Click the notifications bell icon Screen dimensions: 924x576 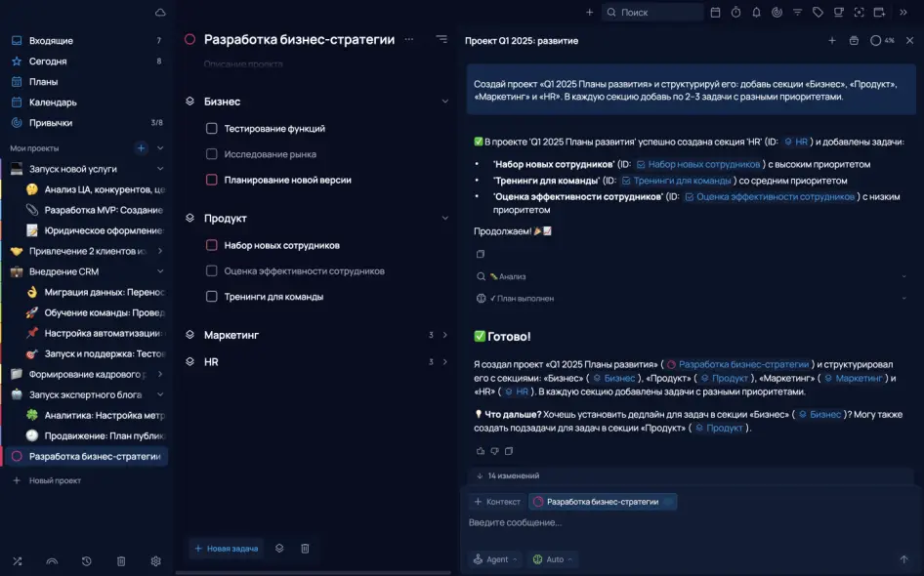755,13
